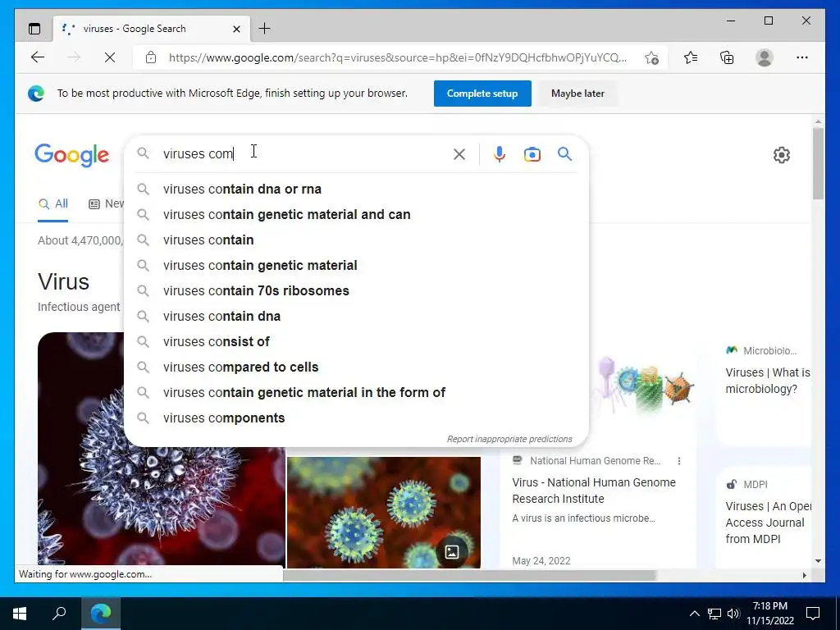840x630 pixels.
Task: Click Complete setup button
Action: coord(482,94)
